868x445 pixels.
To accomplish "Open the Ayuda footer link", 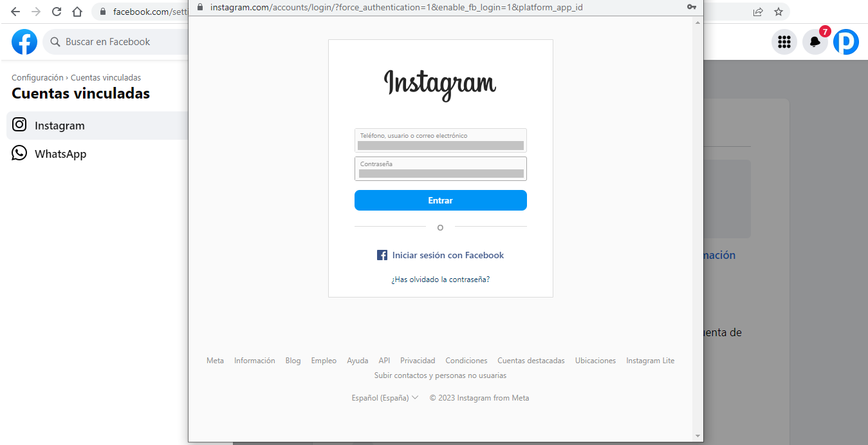I will pos(358,361).
